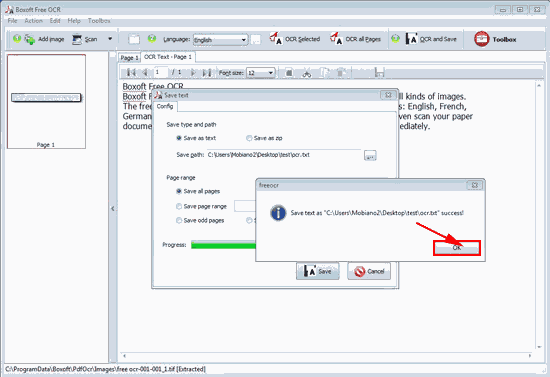
Task: Close the freeocr message box
Action: coord(475,185)
